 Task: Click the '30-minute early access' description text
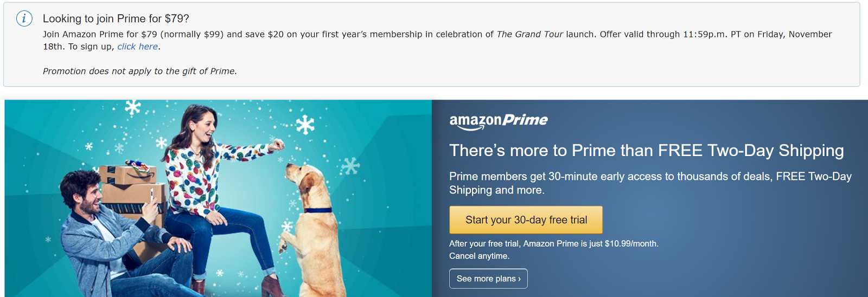650,183
